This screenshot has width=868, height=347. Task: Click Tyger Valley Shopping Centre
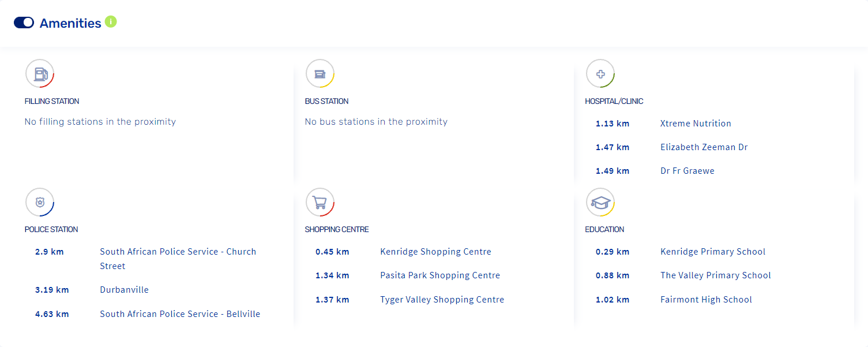[442, 300]
